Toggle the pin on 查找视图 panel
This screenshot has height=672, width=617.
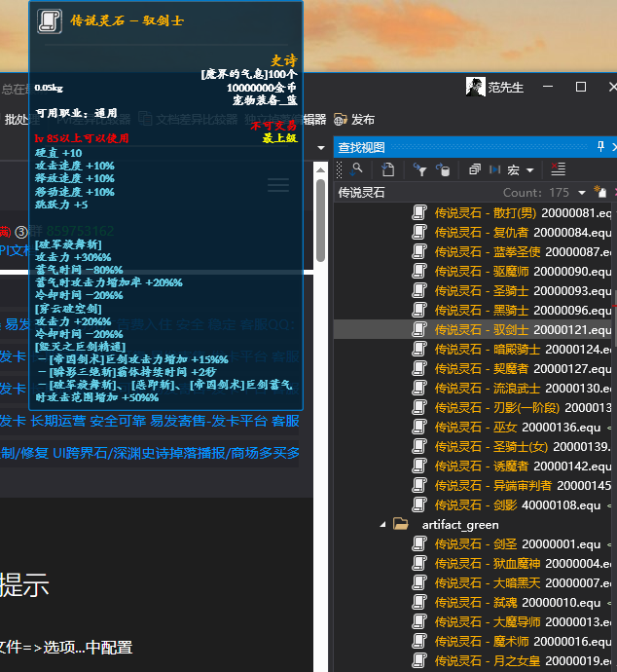(x=600, y=147)
